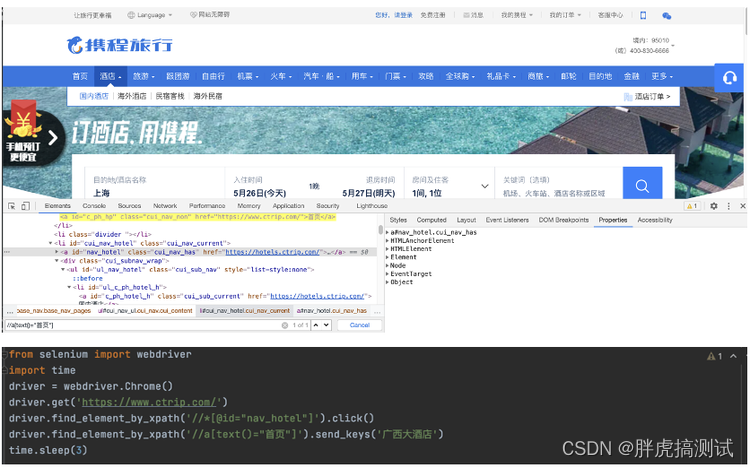Click the warning indicator in code editor
The image size is (750, 468).
tap(715, 356)
